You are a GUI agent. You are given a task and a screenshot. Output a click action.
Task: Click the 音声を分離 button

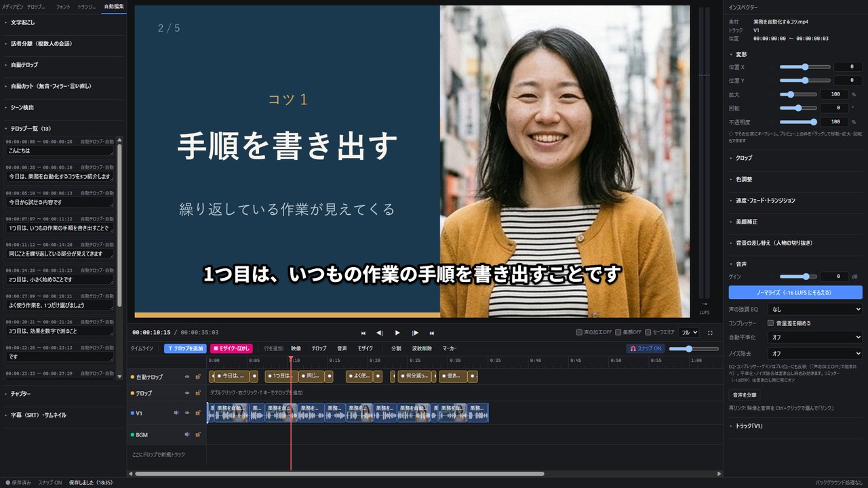[745, 395]
